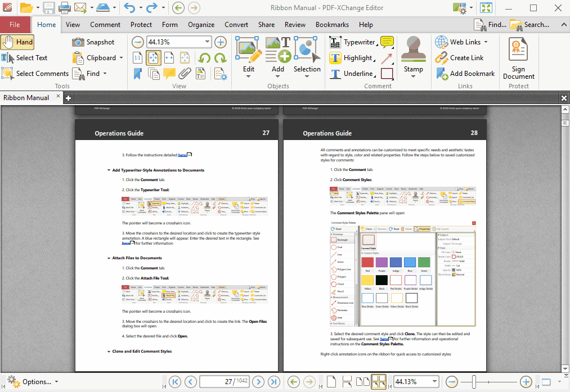
Task: Open the 44.13% zoom level combo box in ribbon
Action: (178, 42)
